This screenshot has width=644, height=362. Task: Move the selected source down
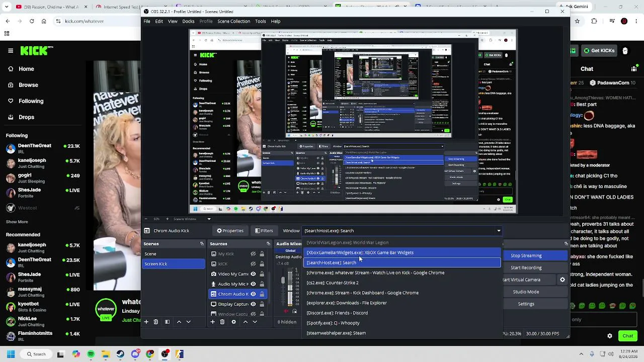(x=255, y=322)
